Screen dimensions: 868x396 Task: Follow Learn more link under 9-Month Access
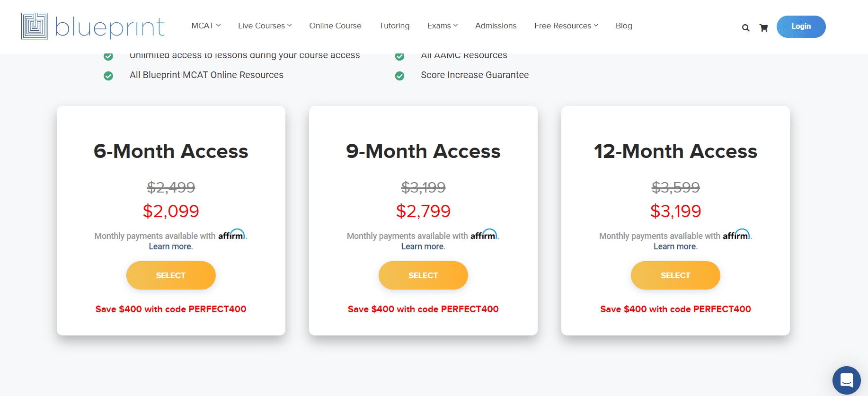423,246
